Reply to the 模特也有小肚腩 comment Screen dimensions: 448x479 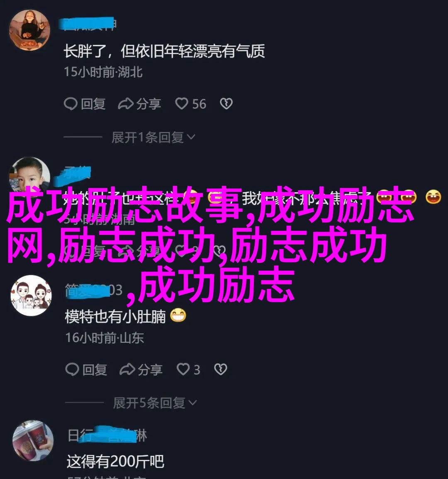coord(86,370)
